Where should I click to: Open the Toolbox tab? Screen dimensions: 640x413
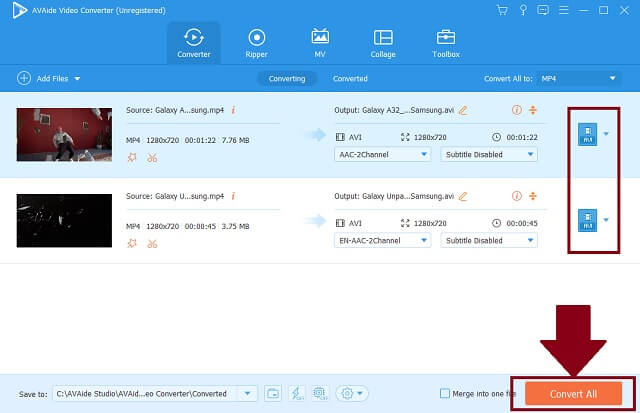click(x=446, y=43)
